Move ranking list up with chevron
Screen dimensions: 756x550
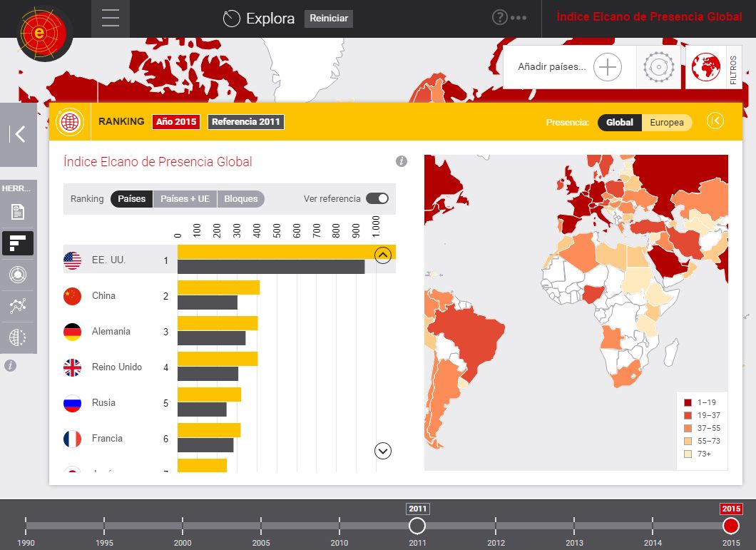[383, 255]
